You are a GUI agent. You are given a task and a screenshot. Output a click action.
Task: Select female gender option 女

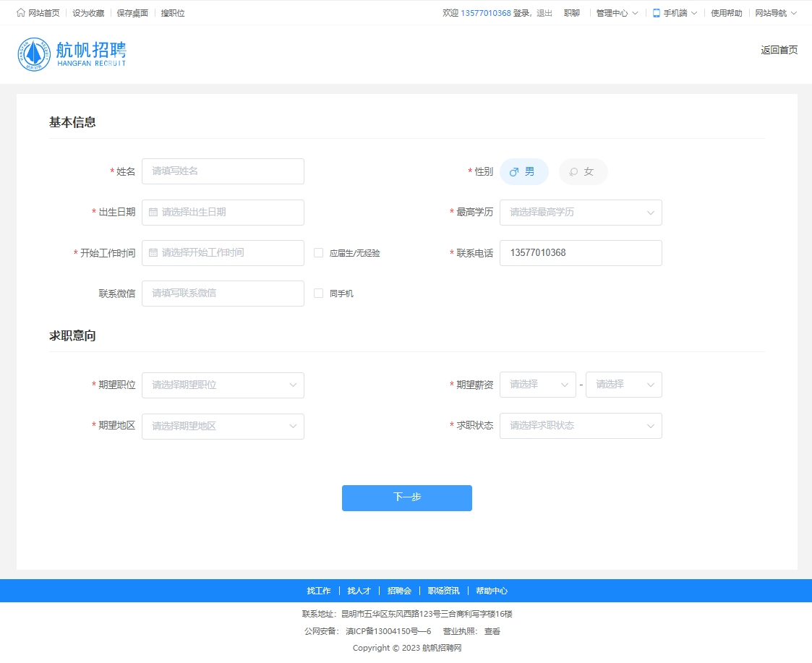583,172
